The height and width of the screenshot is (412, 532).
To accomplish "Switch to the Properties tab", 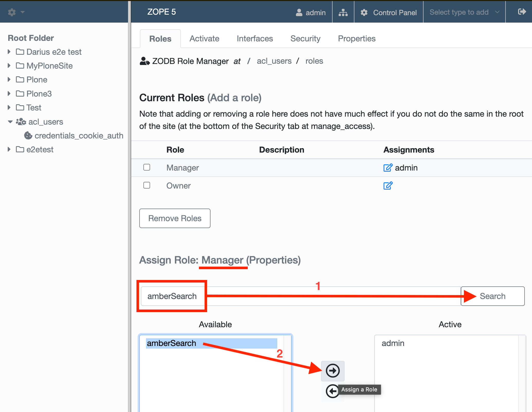I will [356, 39].
